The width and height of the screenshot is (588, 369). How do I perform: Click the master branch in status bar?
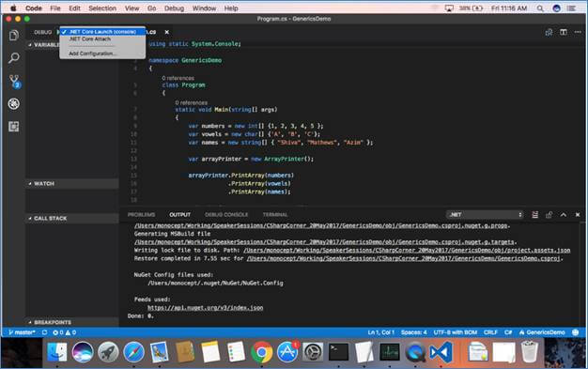(x=22, y=332)
